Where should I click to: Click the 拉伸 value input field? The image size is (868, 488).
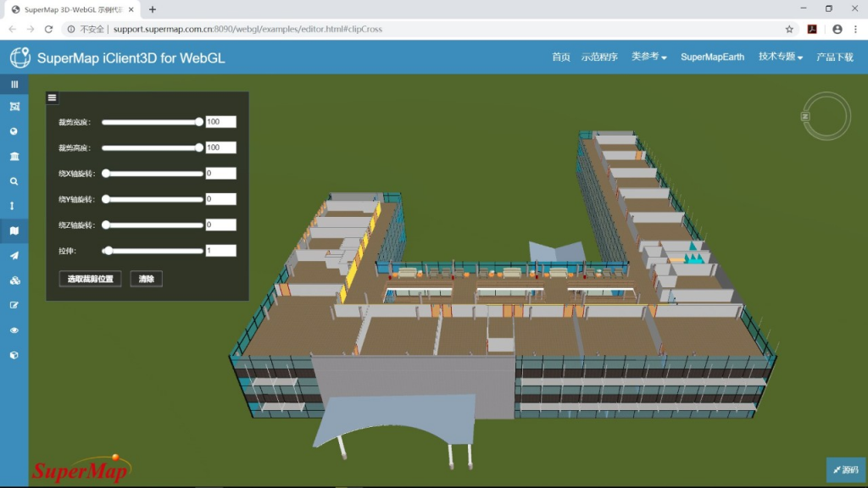point(221,251)
